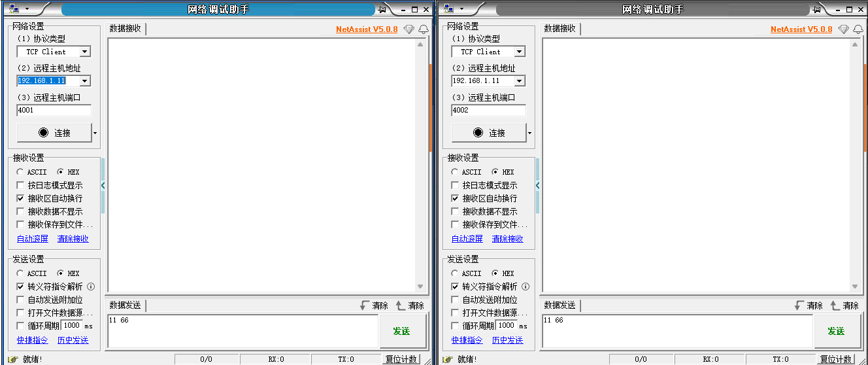The image size is (868, 365).
Task: Click the 连接 button in port 4002 window
Action: tap(489, 133)
